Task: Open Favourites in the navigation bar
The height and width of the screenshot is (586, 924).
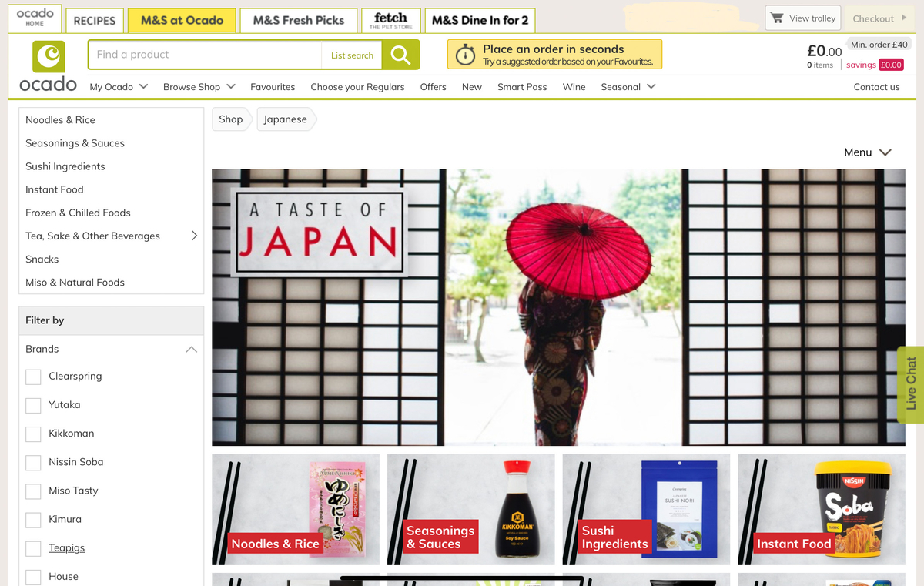Action: pyautogui.click(x=273, y=87)
